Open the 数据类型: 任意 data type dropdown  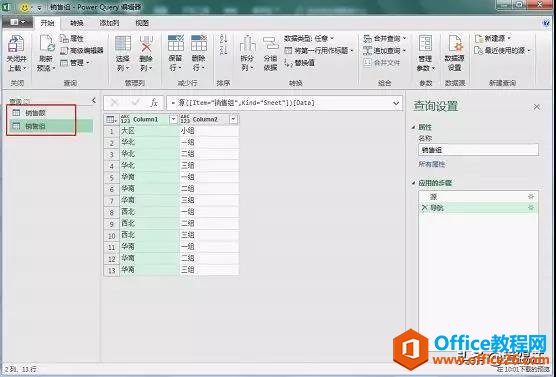click(x=309, y=38)
